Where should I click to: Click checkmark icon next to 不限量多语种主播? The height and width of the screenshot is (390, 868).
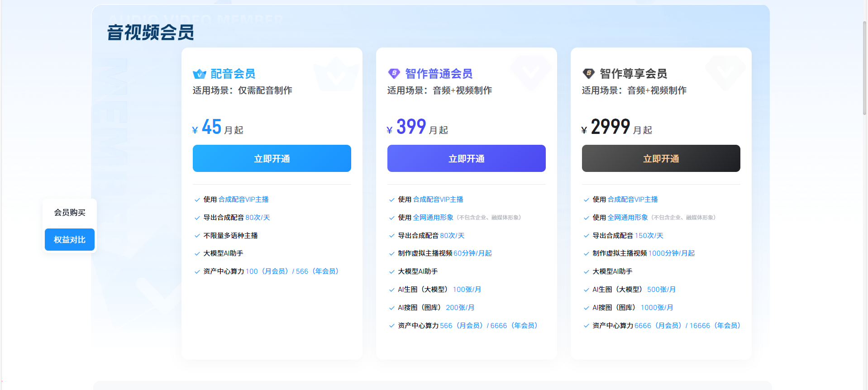(197, 236)
